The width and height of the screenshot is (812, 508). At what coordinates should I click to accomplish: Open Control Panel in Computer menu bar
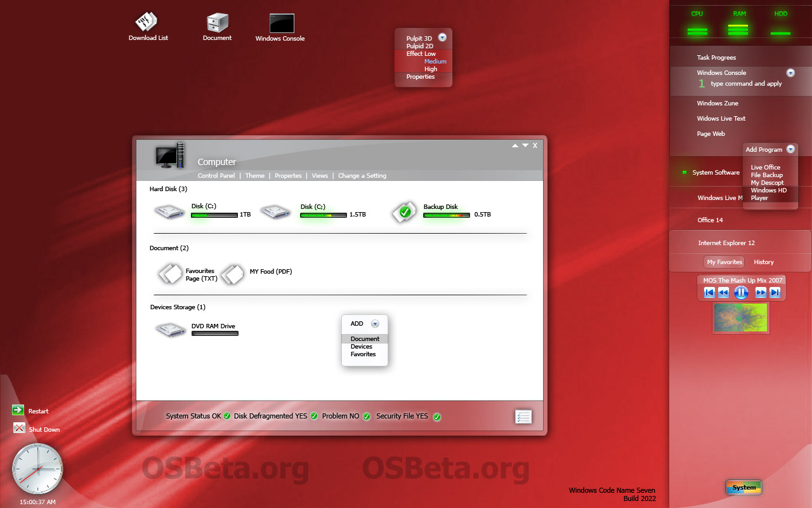[216, 176]
